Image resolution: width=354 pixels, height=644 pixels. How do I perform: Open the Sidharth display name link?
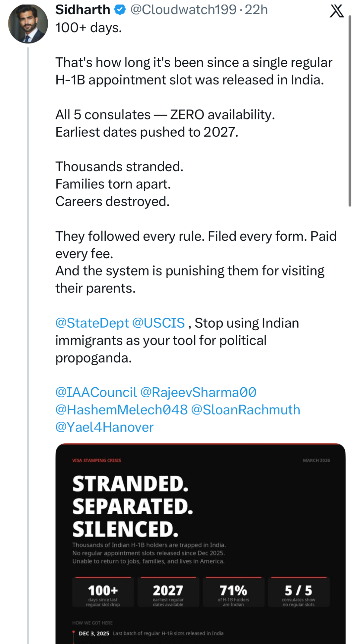point(83,10)
